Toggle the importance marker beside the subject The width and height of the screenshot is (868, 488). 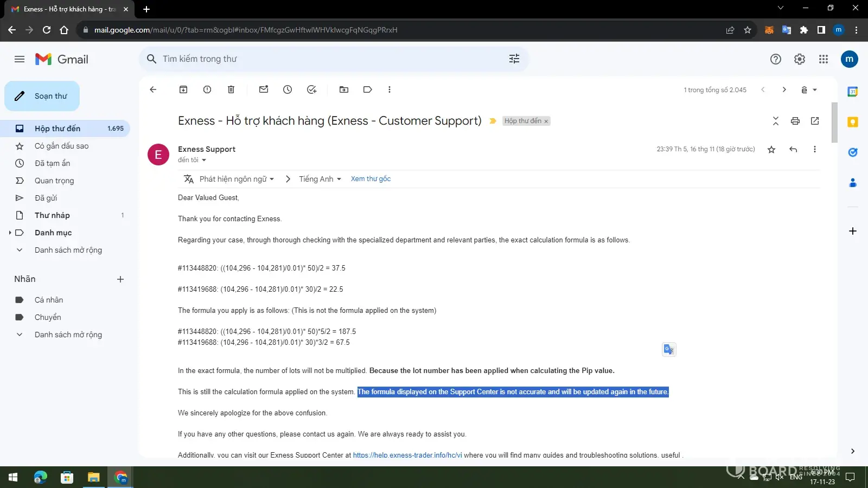(493, 121)
